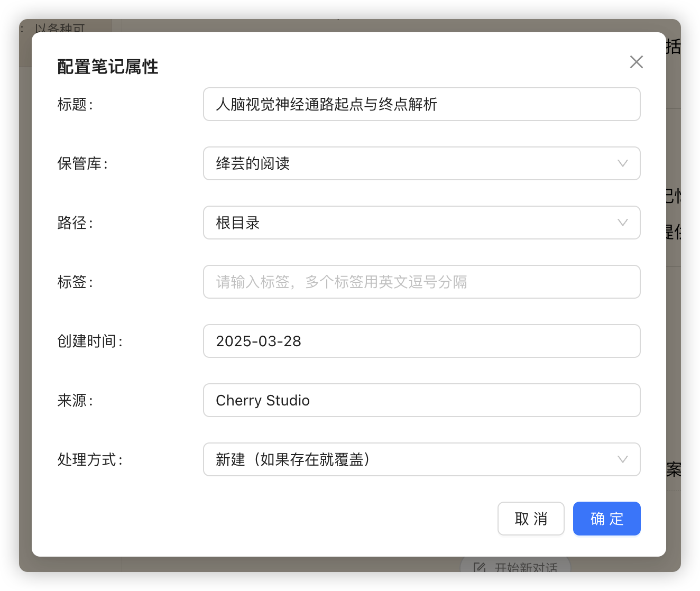Click the 标签 field label

coord(75,282)
